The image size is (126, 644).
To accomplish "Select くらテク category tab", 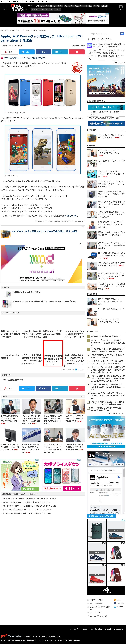I will point(97,6).
